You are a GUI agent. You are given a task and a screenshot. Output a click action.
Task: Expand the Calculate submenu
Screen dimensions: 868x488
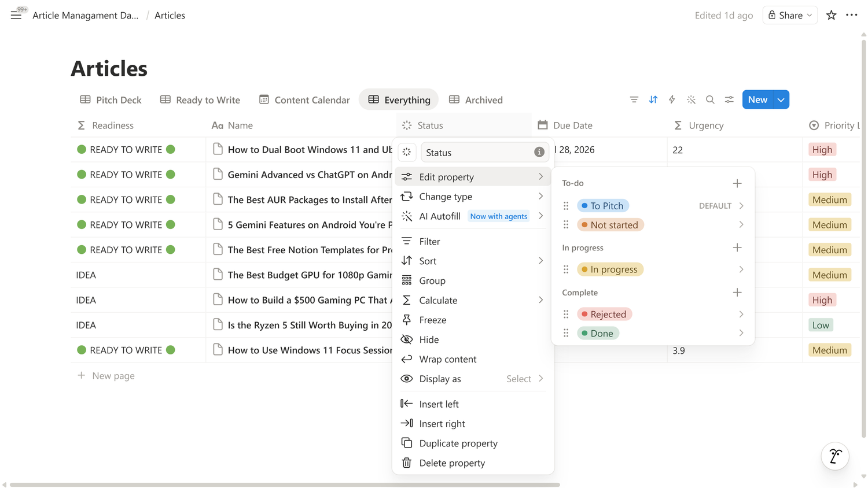coord(473,300)
